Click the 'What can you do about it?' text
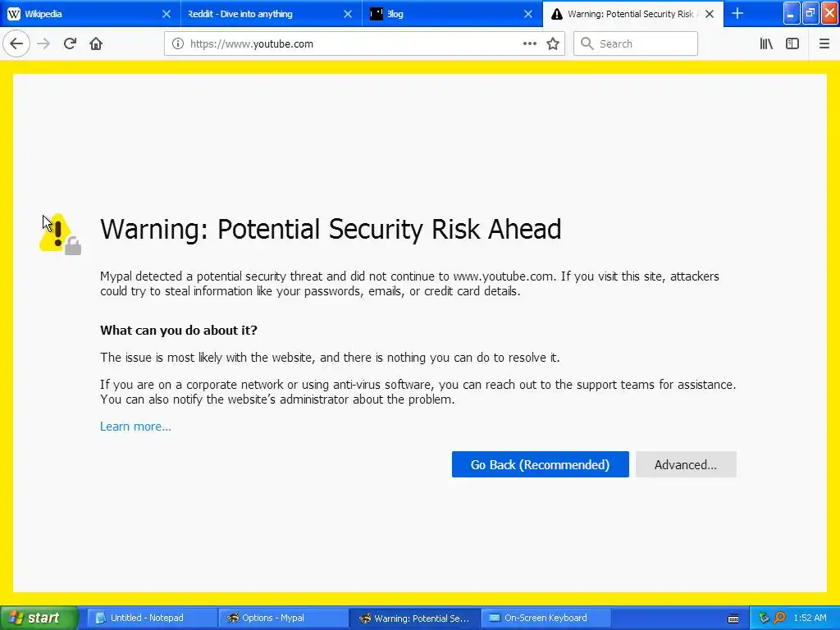The image size is (840, 630). [178, 330]
